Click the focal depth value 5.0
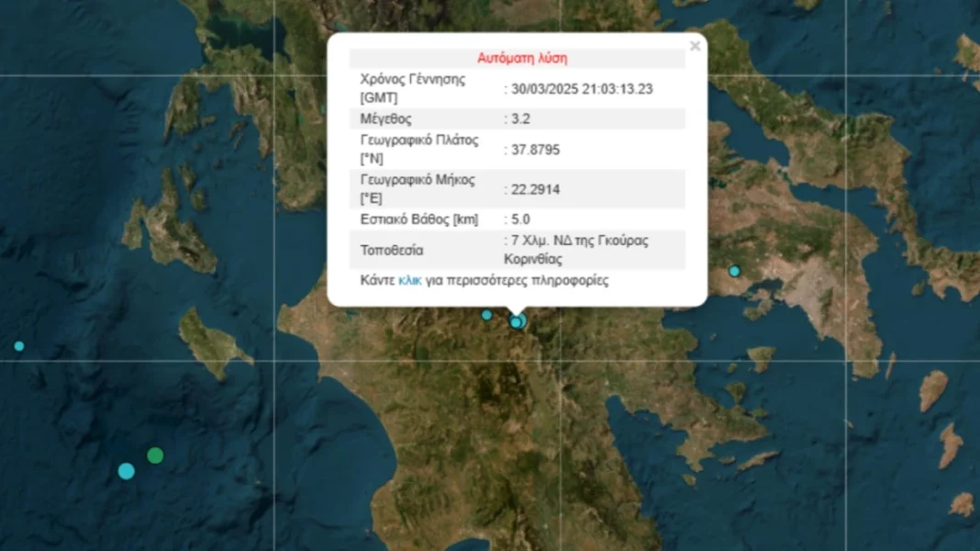Viewport: 980px width, 551px height. [x=520, y=219]
